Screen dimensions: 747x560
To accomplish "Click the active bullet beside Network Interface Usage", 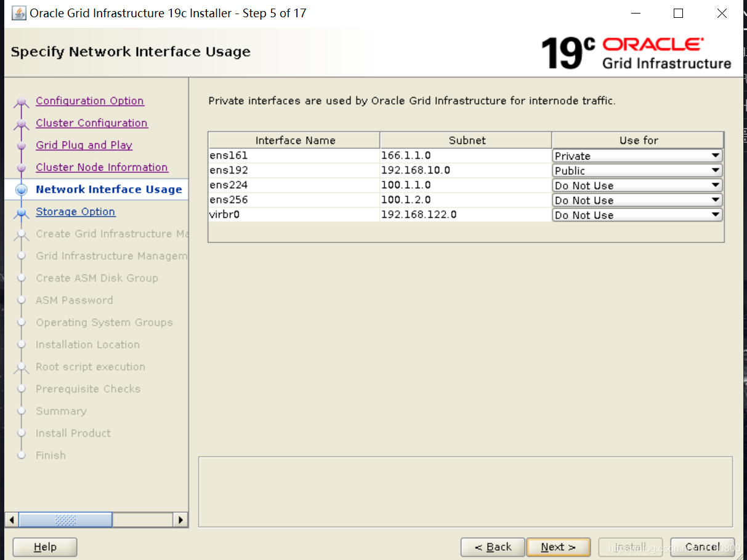I will (22, 190).
